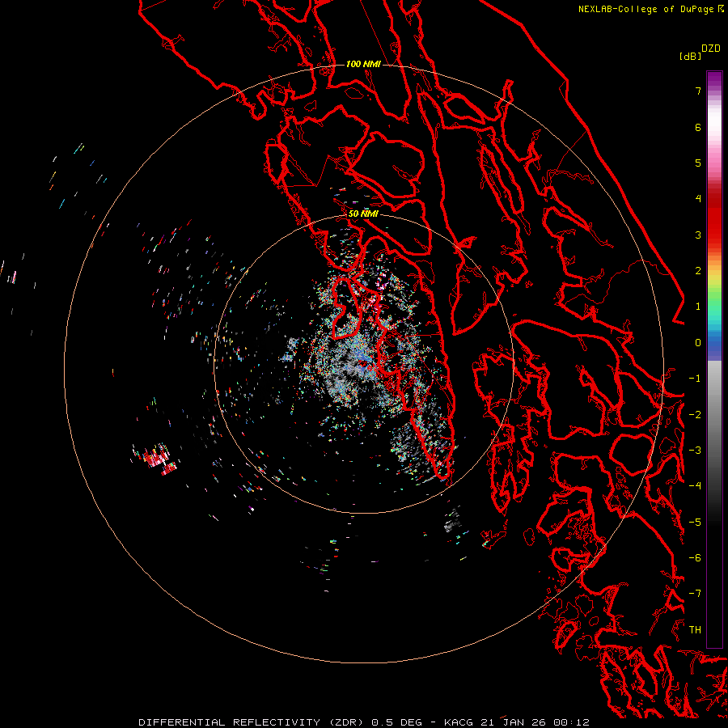Click the -1 value on the scale
728x728 pixels.
pyautogui.click(x=695, y=379)
